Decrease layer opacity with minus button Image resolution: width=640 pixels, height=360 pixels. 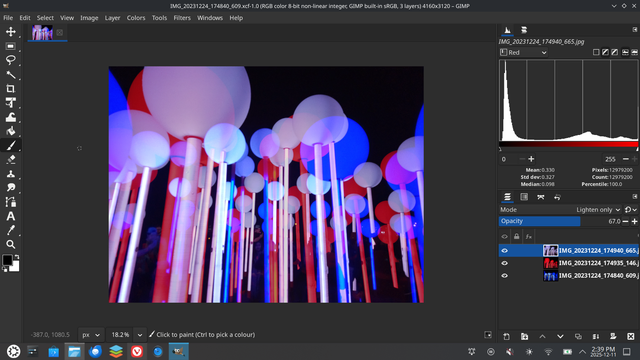tap(625, 221)
